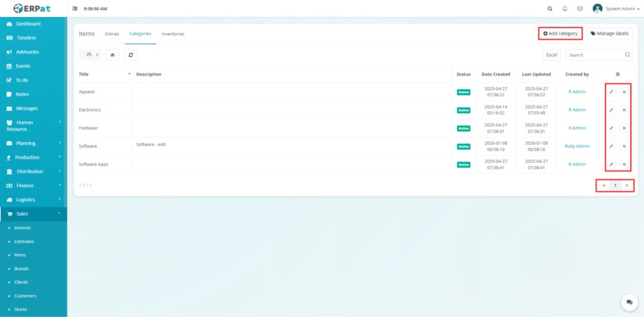The height and width of the screenshot is (317, 644).
Task: Open the notifications bell
Action: (565, 9)
